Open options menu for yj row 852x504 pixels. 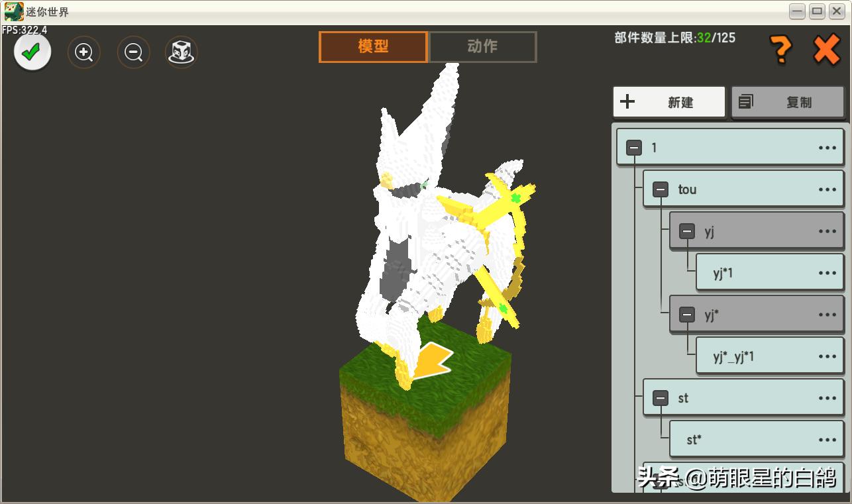(x=827, y=231)
